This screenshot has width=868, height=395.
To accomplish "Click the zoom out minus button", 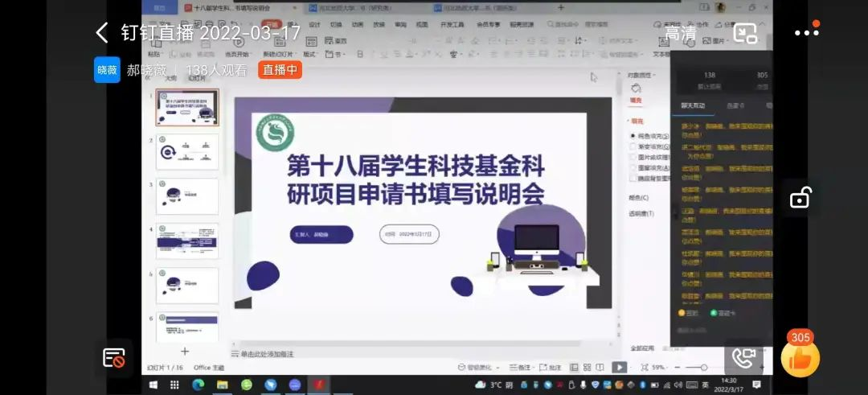I will pos(677,368).
